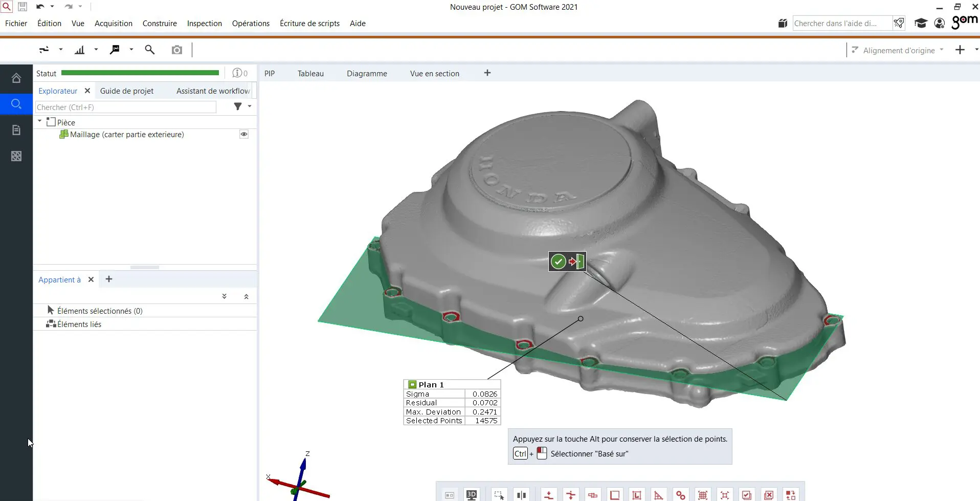Expand the label flag dropdown arrow
The image size is (980, 501).
[x=131, y=50]
